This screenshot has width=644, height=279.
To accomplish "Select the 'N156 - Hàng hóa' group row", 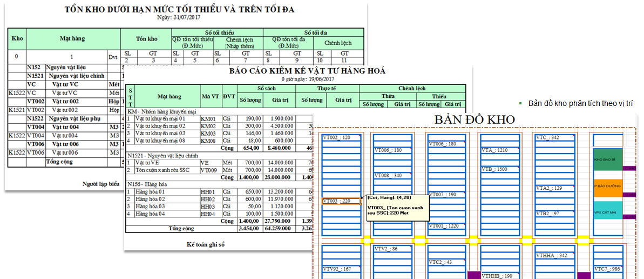I will point(147,184).
